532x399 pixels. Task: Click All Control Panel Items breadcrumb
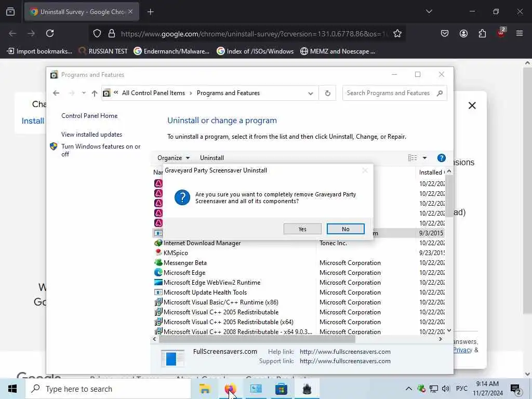[x=153, y=93]
